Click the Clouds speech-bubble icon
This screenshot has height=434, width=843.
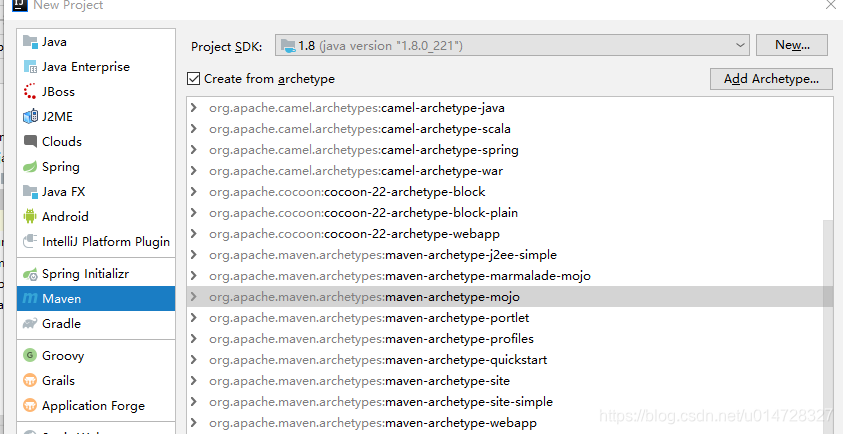(x=31, y=141)
